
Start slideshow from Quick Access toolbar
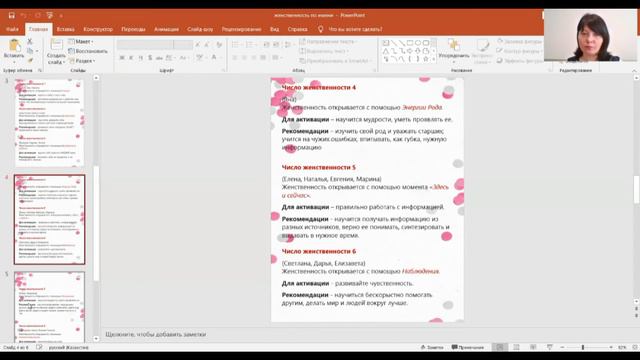tap(50, 15)
